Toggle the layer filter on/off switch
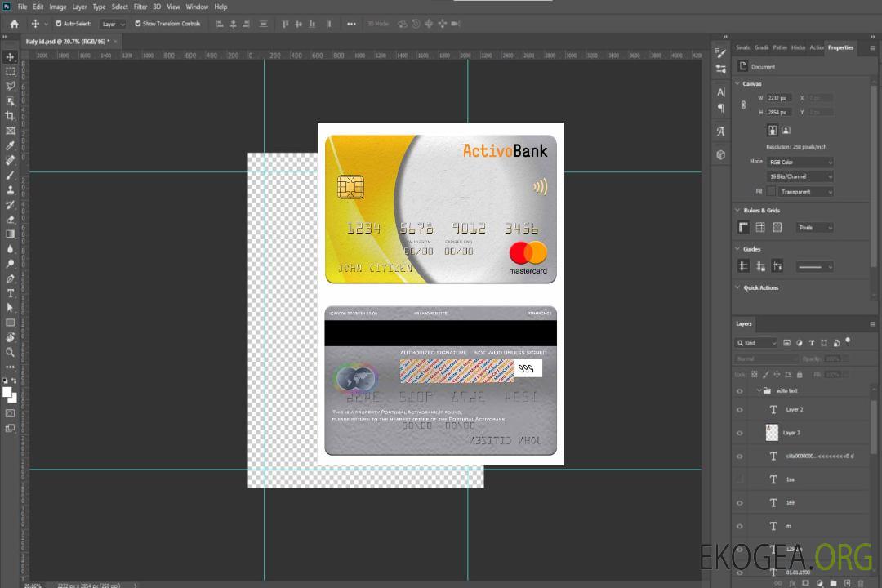 pyautogui.click(x=848, y=341)
